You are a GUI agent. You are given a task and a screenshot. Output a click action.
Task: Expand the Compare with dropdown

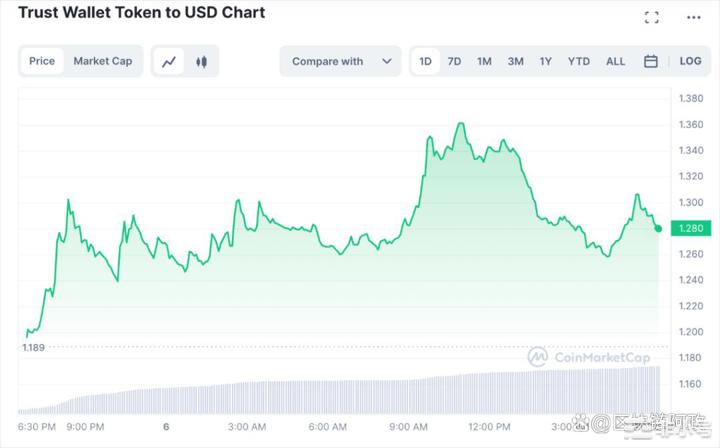click(328, 61)
